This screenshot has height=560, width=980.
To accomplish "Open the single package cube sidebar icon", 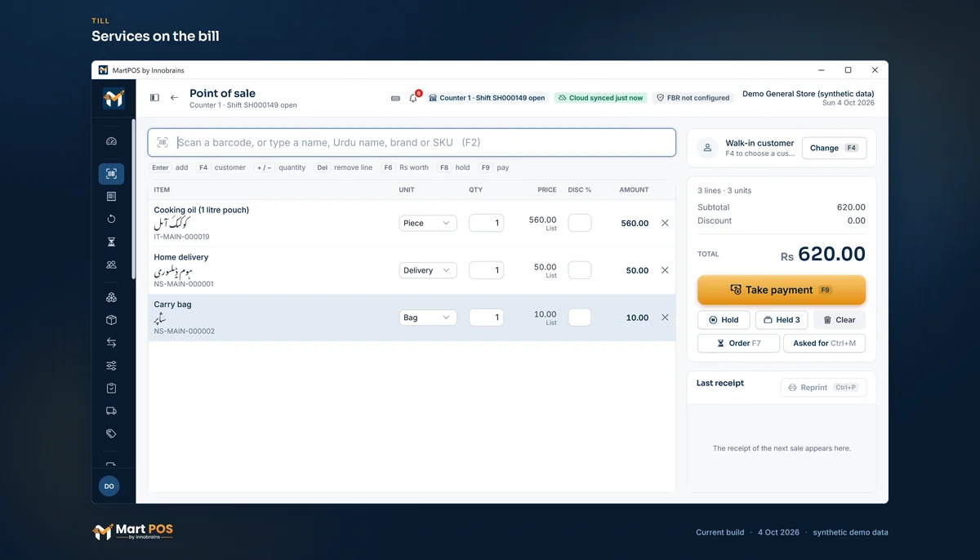I will [x=111, y=320].
